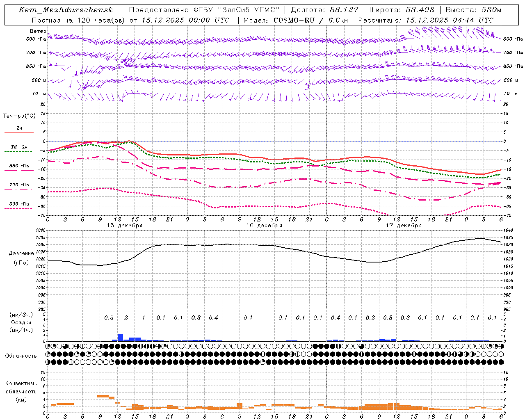Screen dimensions: 525x420
Task: Click the 'Высота: 530м' elevation value
Action: pos(473,10)
